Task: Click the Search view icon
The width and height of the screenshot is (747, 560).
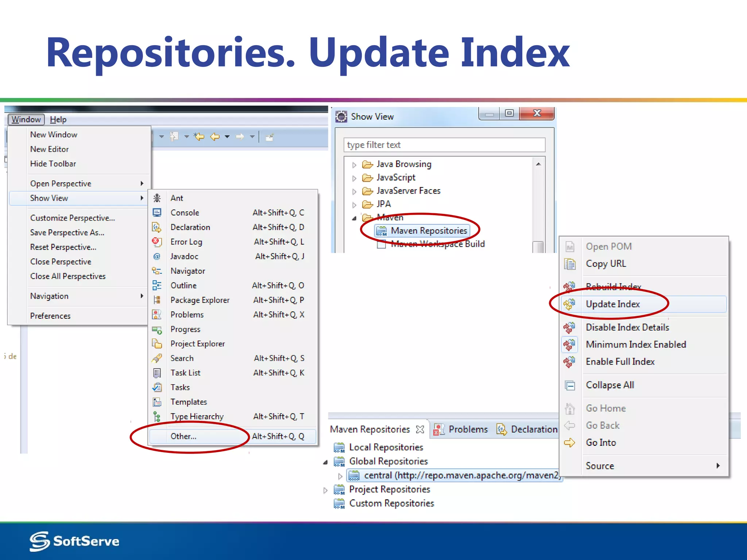Action: pyautogui.click(x=157, y=358)
